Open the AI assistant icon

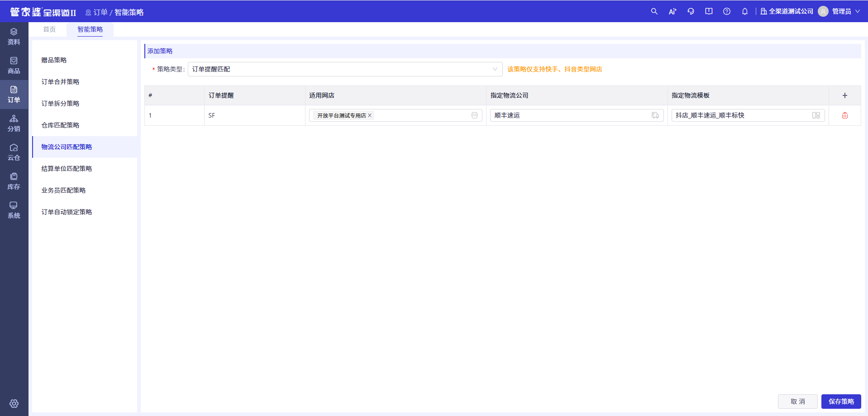pos(672,11)
